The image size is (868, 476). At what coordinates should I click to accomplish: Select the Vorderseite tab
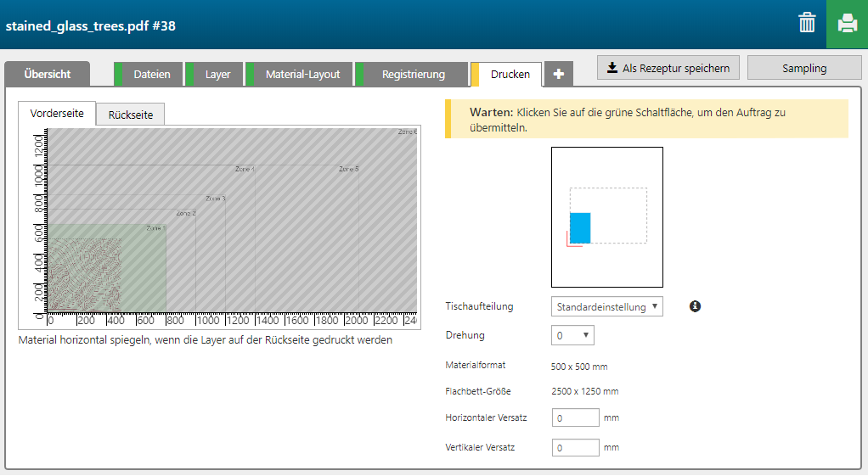tap(57, 114)
